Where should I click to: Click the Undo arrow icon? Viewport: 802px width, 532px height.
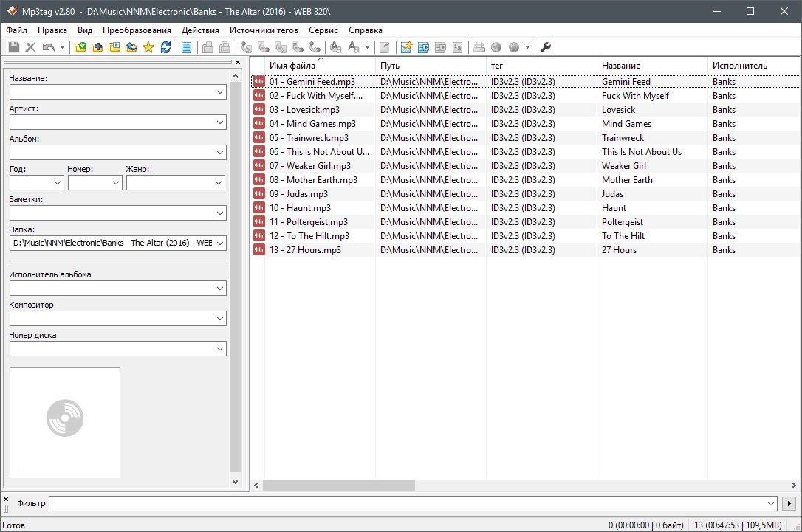tap(49, 47)
